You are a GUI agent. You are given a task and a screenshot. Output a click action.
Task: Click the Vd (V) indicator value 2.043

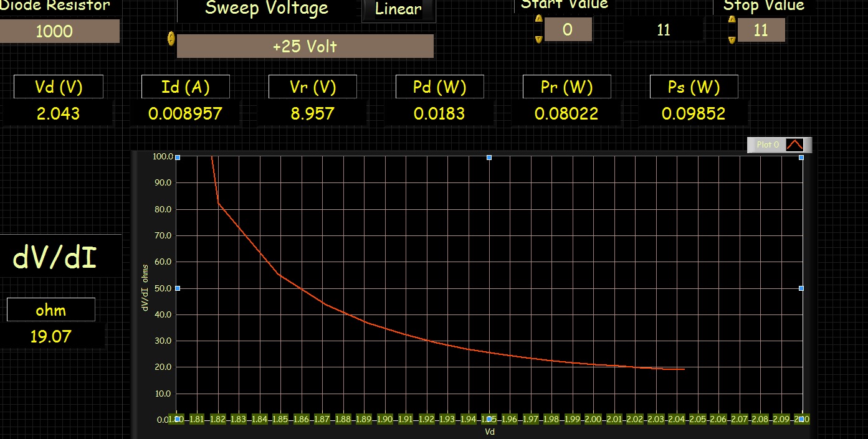click(x=59, y=113)
